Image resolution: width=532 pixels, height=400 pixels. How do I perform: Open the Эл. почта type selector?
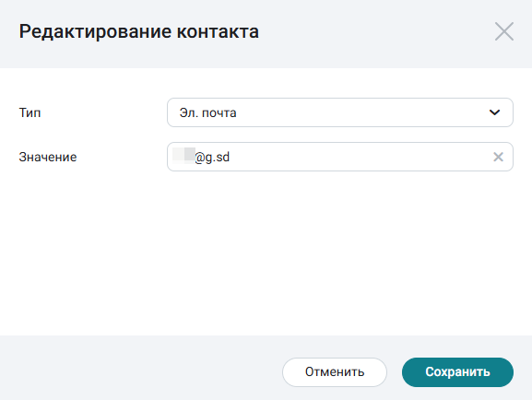[x=340, y=112]
